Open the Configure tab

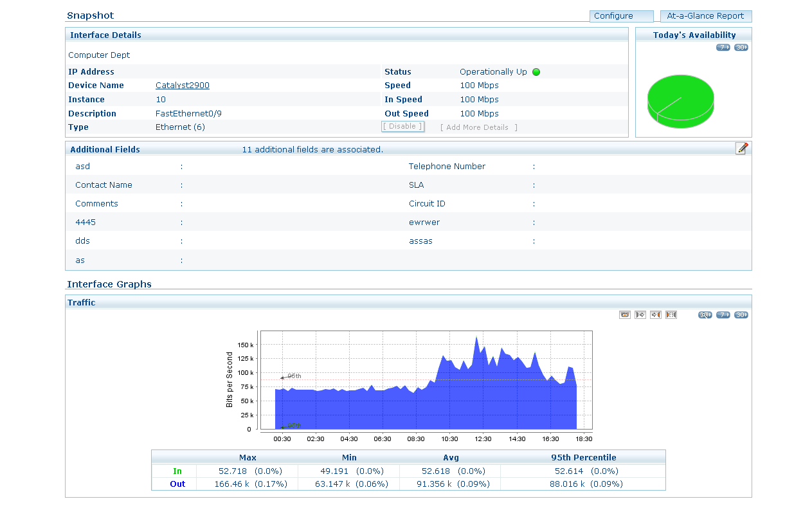(x=621, y=16)
